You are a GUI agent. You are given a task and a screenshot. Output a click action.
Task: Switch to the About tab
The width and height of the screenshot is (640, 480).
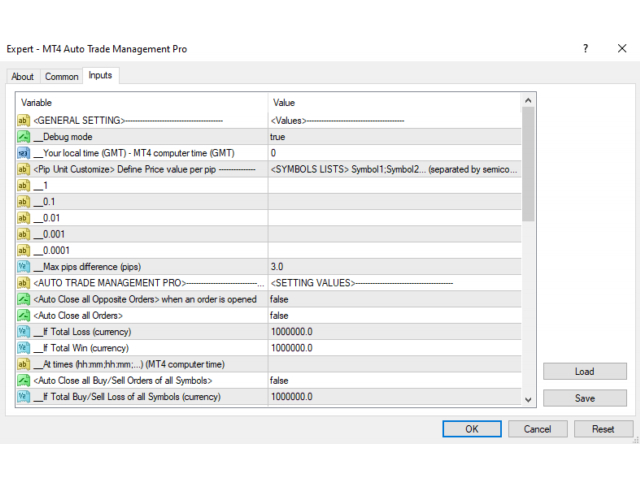[x=22, y=77]
